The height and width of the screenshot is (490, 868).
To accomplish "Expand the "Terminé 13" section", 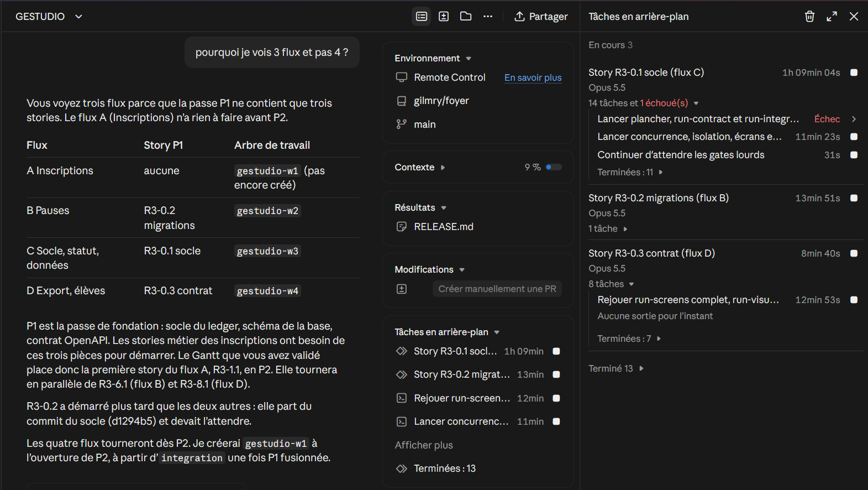I will click(641, 368).
